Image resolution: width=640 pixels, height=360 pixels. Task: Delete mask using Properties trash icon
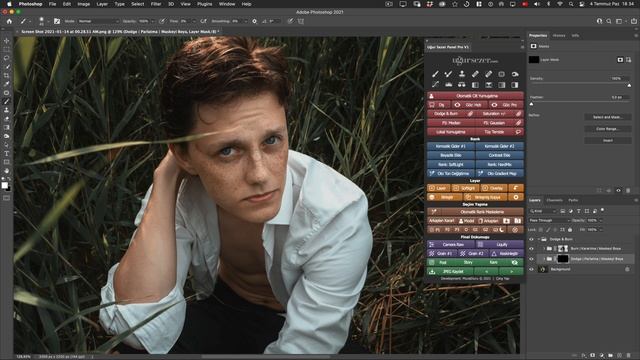[x=628, y=191]
